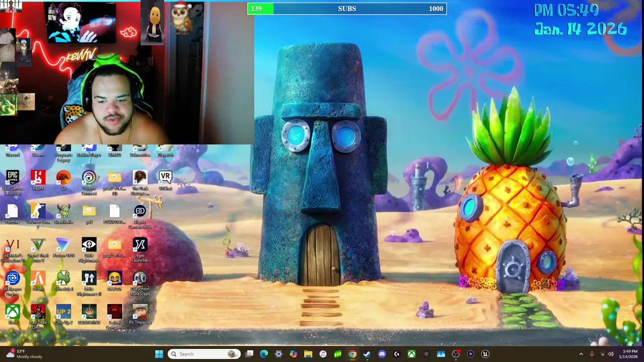Click the taskbar Search box
This screenshot has width=644, height=362.
pyautogui.click(x=204, y=354)
